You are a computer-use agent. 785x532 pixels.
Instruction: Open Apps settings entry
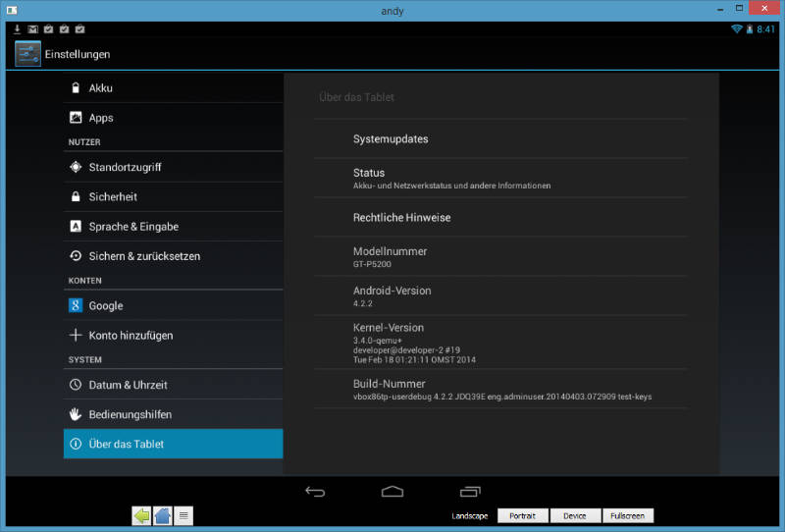173,118
